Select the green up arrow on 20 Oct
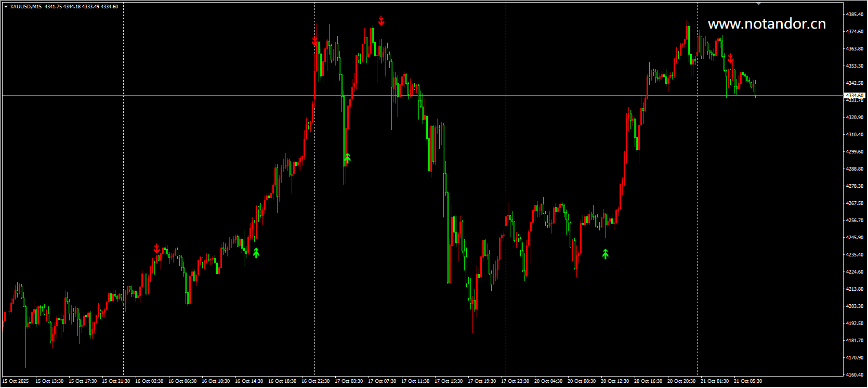 pos(606,254)
